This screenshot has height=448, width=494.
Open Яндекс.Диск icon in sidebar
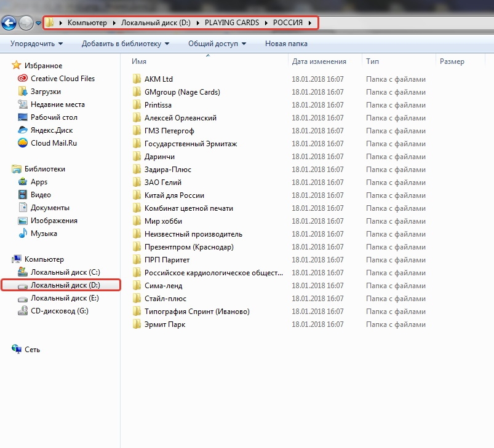click(23, 130)
